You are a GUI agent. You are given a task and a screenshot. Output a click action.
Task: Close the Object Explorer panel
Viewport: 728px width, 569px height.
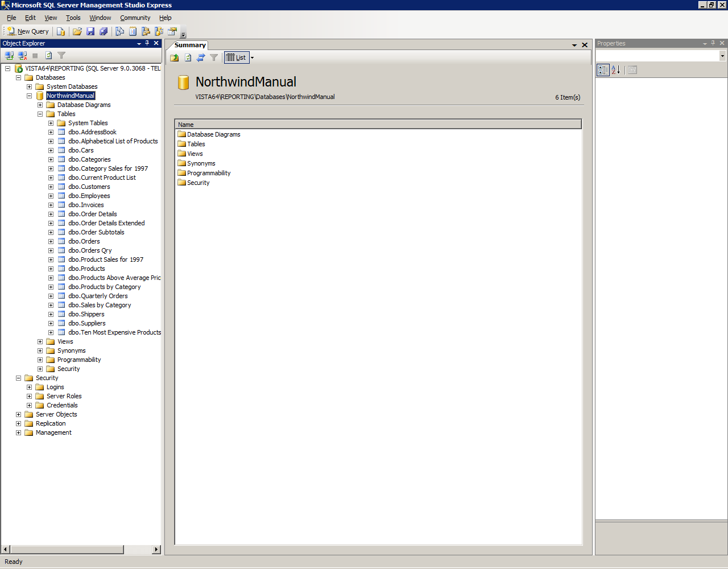(156, 43)
